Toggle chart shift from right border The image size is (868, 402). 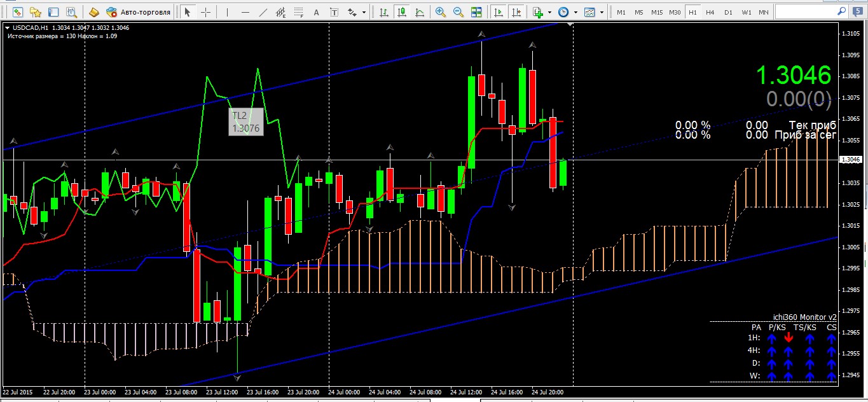coord(517,12)
